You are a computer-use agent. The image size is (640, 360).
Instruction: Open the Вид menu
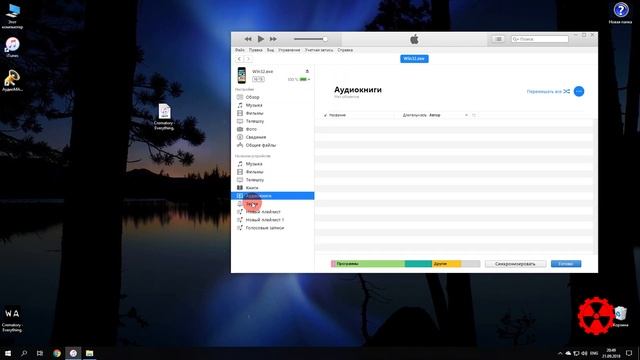point(270,50)
